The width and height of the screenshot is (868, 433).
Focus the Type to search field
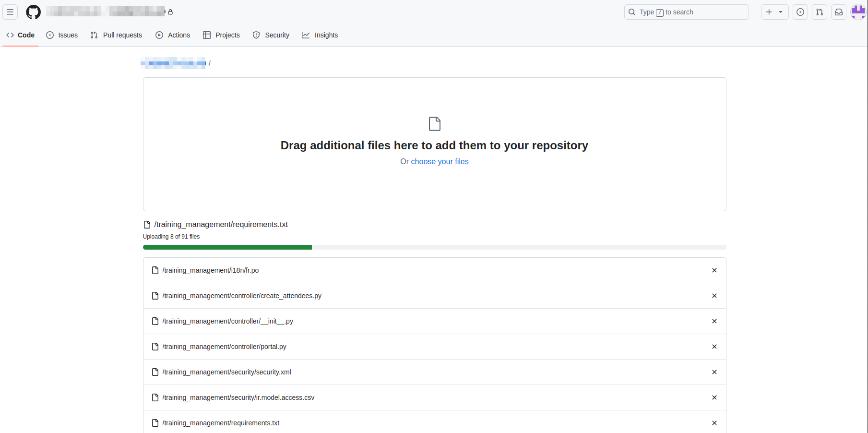(x=686, y=12)
